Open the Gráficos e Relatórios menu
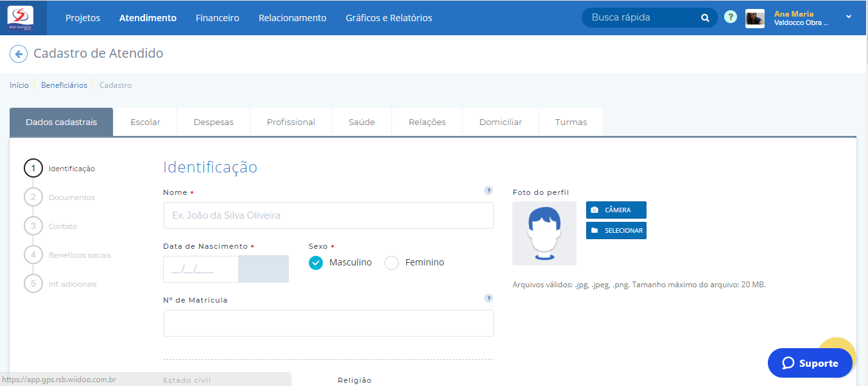Screen dimensions: 868x386 (388, 18)
